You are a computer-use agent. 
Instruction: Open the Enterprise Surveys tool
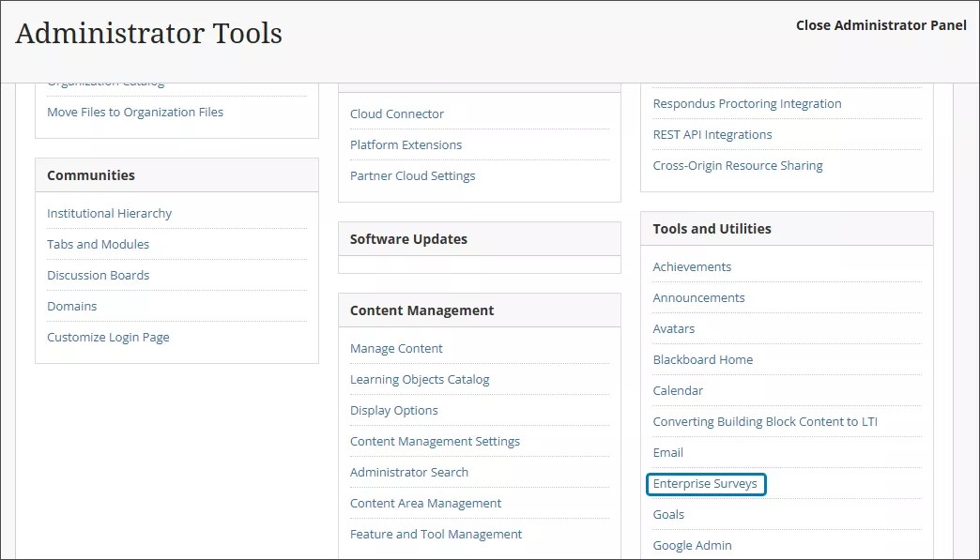click(x=706, y=484)
